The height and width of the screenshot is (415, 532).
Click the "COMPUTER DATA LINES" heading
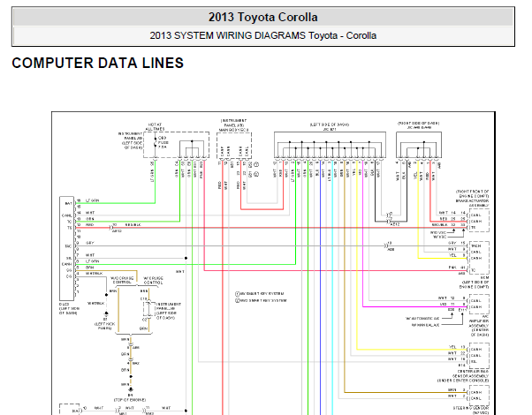[98, 63]
